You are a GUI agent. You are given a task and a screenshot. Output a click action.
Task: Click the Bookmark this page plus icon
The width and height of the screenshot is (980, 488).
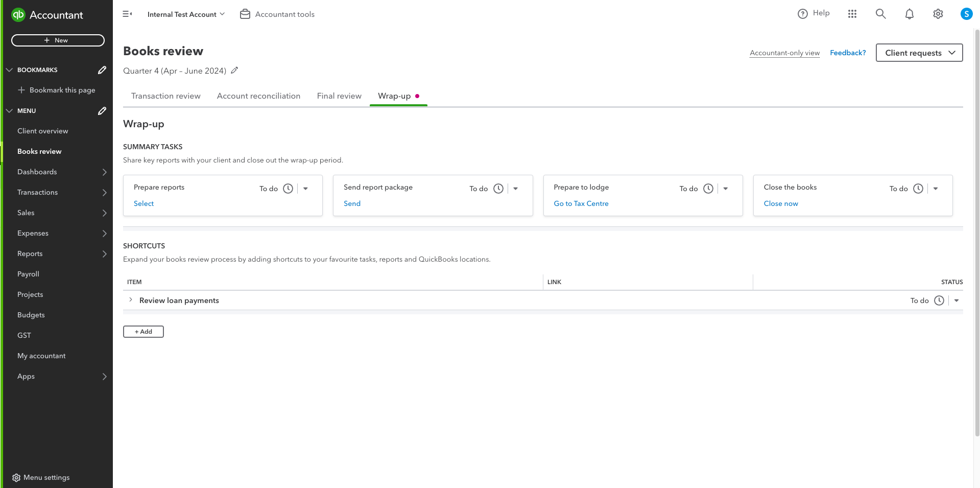[21, 90]
